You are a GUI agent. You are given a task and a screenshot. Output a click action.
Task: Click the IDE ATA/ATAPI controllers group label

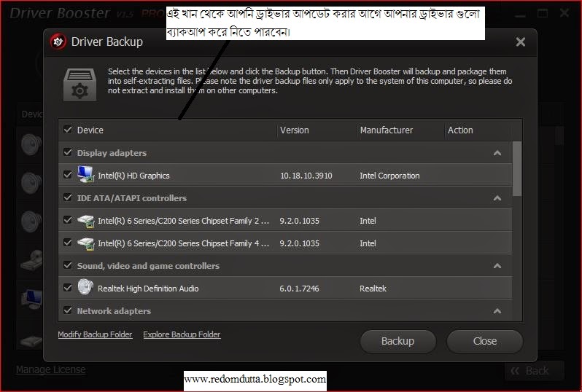pyautogui.click(x=132, y=198)
